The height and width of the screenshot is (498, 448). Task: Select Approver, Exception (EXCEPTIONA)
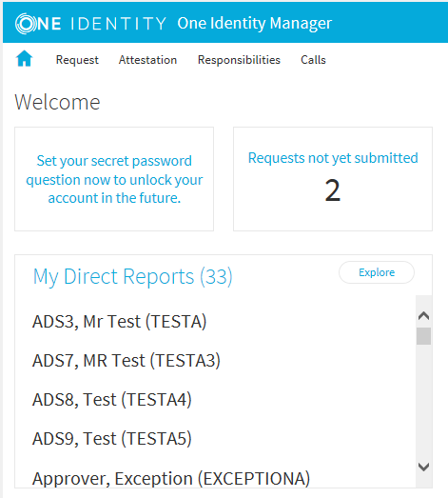click(171, 478)
